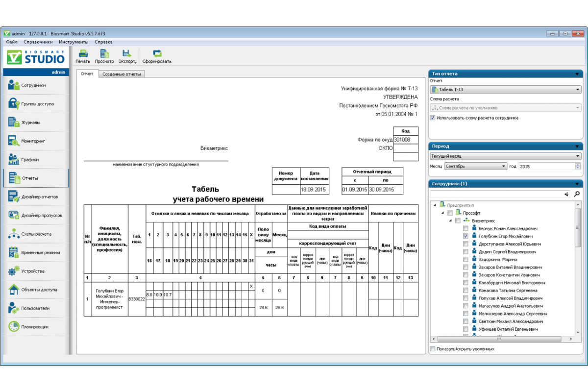588x392 pixels.
Task: Uncheck Голубкин Егор Михайлович checkbox
Action: click(x=465, y=236)
